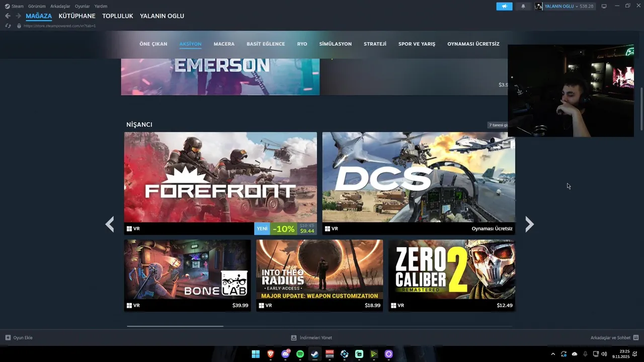644x362 pixels.
Task: Switch to Big Picture mode icon
Action: point(604,6)
